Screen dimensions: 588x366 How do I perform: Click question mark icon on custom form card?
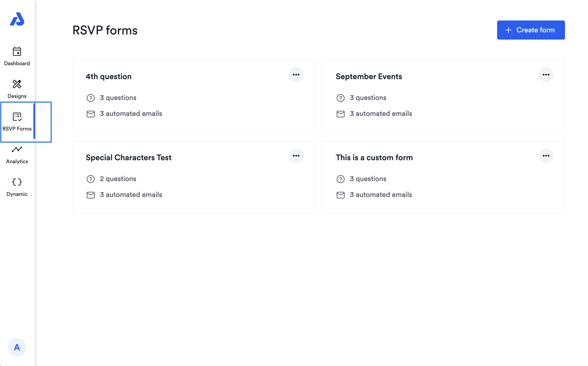pos(340,179)
